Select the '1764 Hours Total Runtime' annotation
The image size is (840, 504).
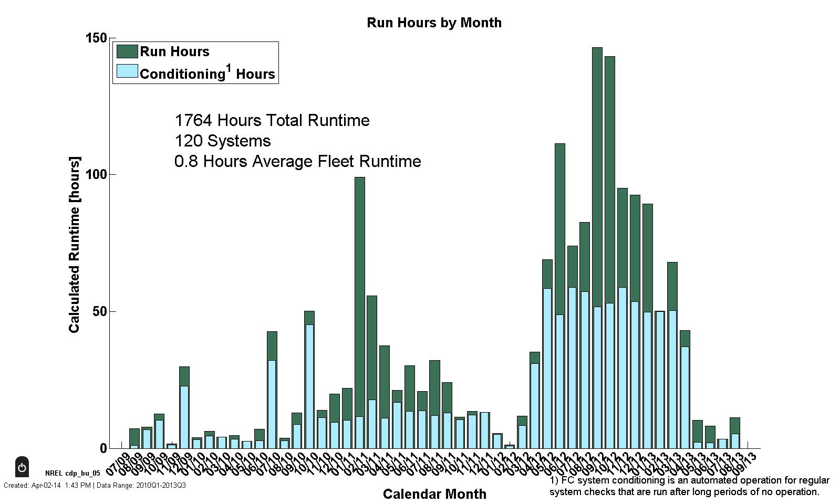[x=272, y=120]
